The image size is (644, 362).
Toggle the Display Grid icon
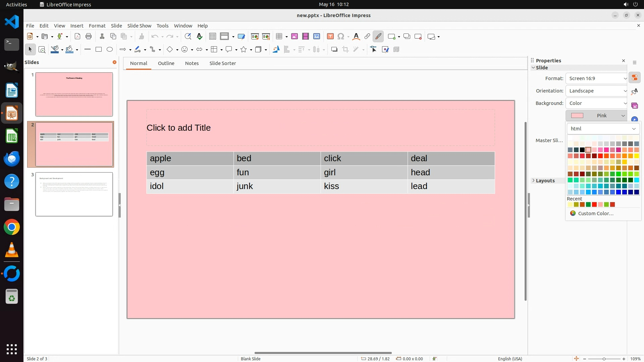click(x=213, y=37)
